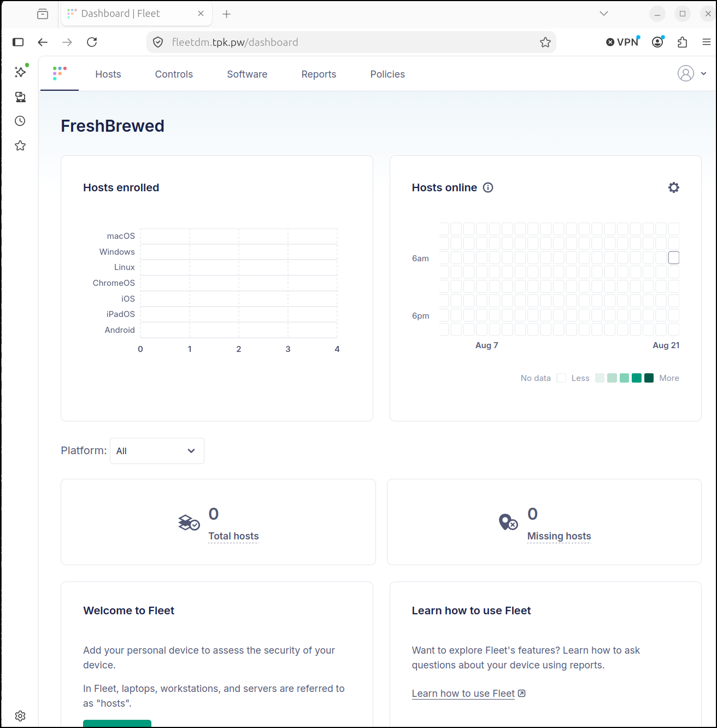Click the darkest green swatch beside More
Image resolution: width=717 pixels, height=728 pixels.
[x=649, y=378]
